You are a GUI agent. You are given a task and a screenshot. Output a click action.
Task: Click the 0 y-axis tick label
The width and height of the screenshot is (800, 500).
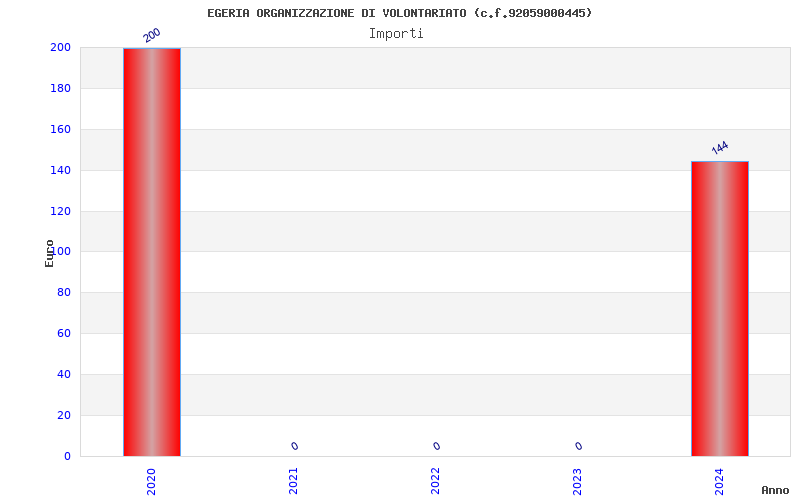(x=67, y=456)
